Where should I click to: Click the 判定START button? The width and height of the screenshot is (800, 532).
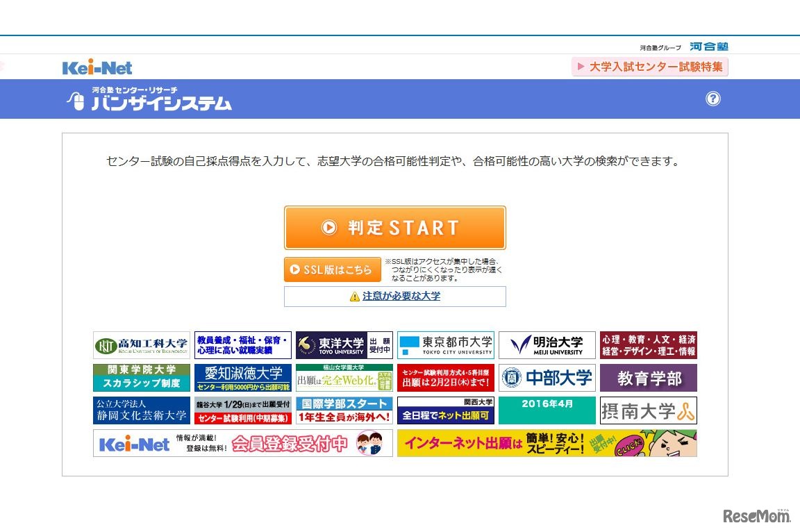point(394,227)
